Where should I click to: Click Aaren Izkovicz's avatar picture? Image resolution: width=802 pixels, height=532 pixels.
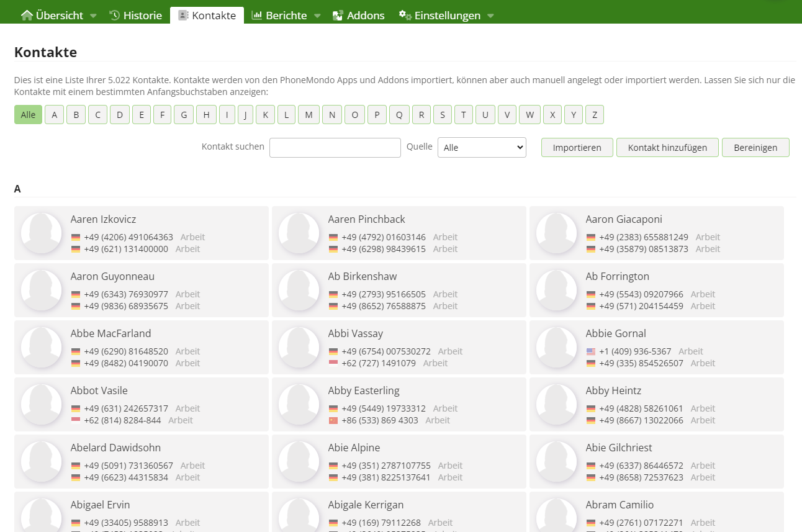click(x=42, y=233)
